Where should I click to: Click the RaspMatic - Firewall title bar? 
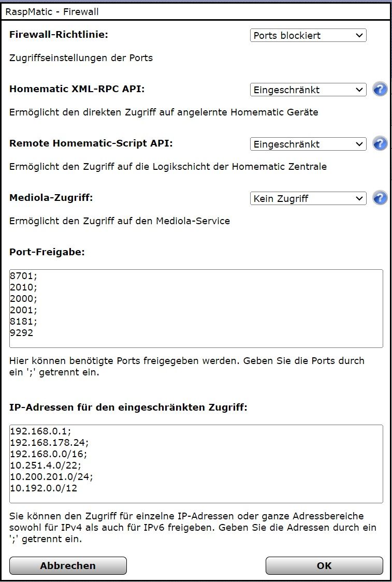196,12
